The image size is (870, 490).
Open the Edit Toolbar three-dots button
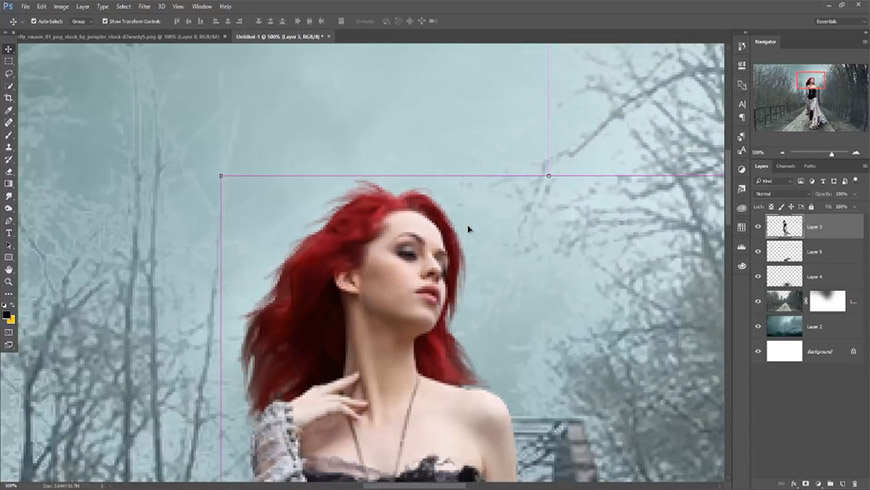point(8,294)
